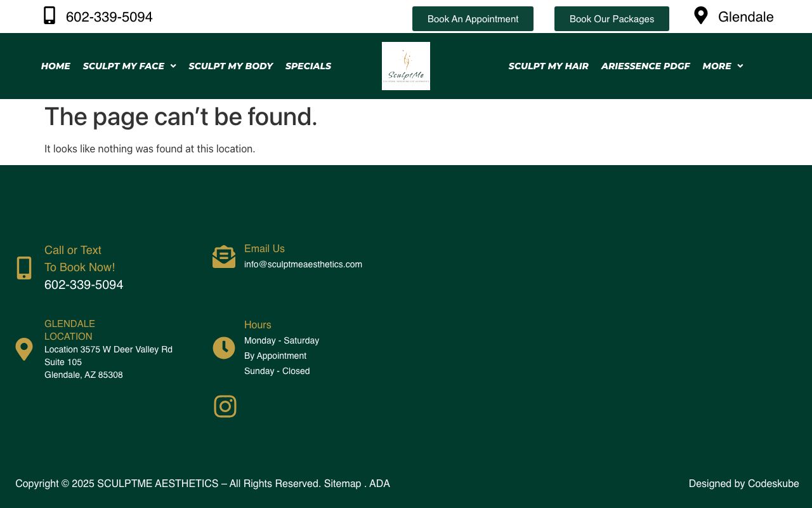The height and width of the screenshot is (508, 812).
Task: Open the Sitemap link in footer
Action: pos(343,483)
